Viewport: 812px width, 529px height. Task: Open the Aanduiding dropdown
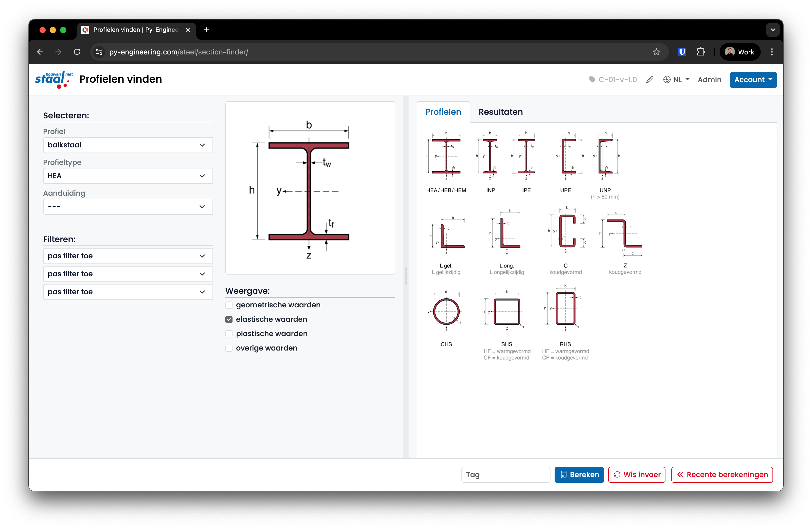(x=128, y=206)
